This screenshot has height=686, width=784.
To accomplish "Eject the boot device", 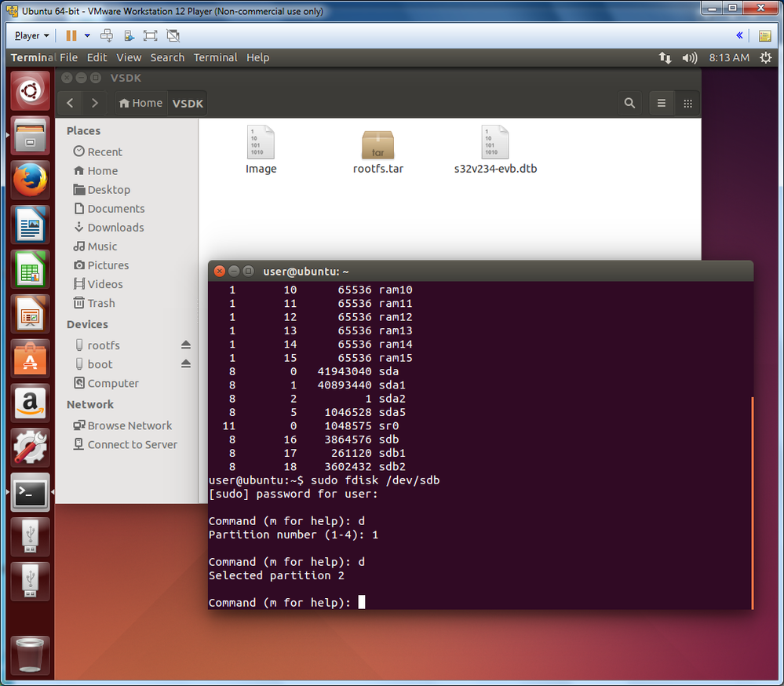I will 185,364.
